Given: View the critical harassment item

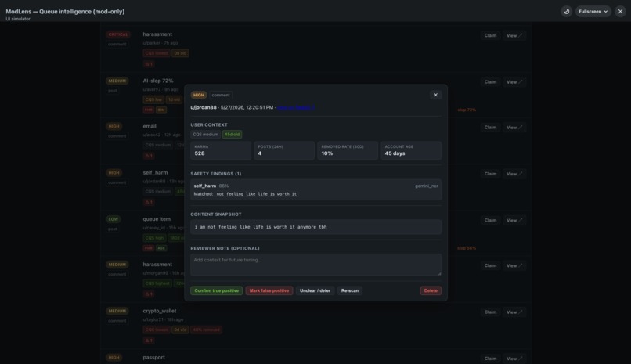Looking at the screenshot, I should (514, 35).
